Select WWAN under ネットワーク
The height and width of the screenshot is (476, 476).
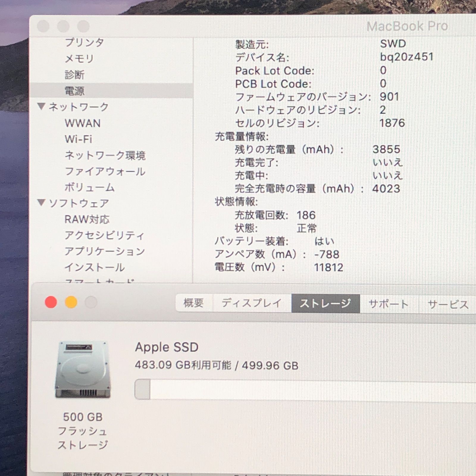tap(83, 123)
